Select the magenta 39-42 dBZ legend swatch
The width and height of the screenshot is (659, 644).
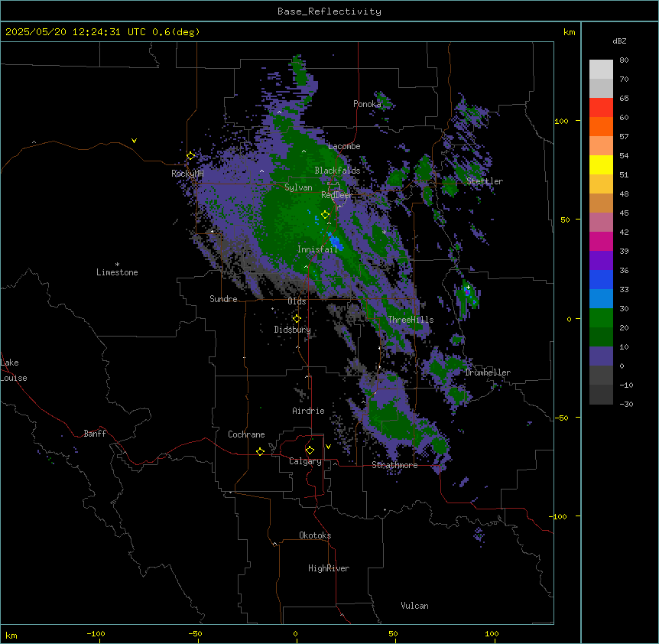[x=601, y=242]
